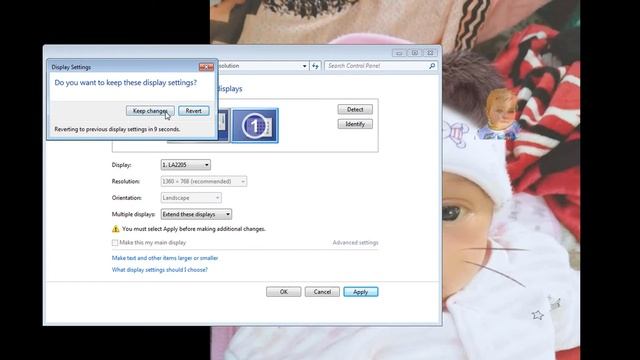The height and width of the screenshot is (360, 640).
Task: Click Revert in Display Settings dialog
Action: click(193, 111)
